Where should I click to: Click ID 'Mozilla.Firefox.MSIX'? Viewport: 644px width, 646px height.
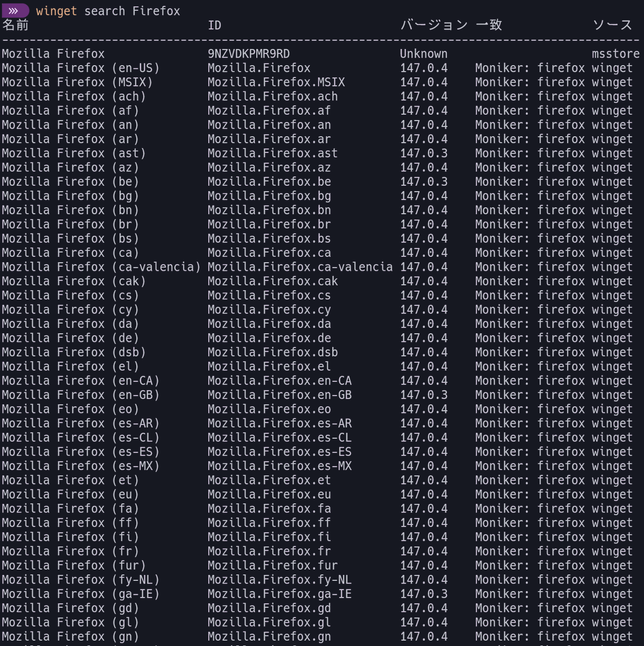pyautogui.click(x=276, y=82)
